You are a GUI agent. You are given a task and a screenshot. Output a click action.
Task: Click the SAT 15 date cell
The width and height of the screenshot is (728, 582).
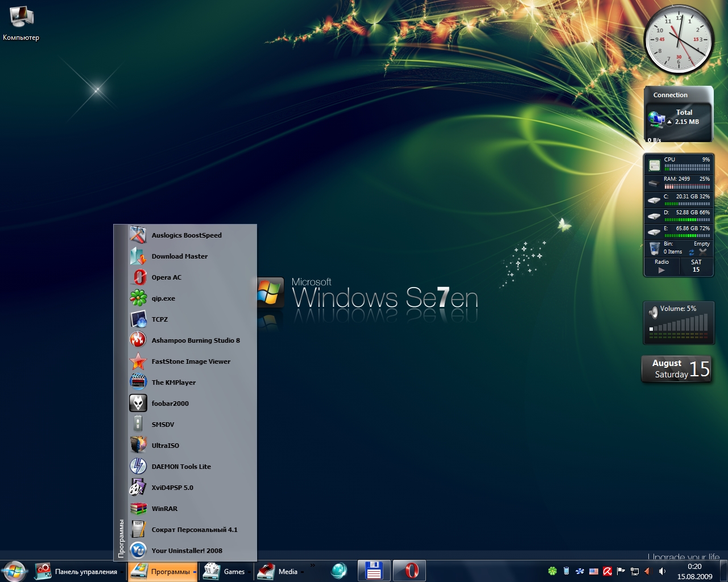coord(696,266)
